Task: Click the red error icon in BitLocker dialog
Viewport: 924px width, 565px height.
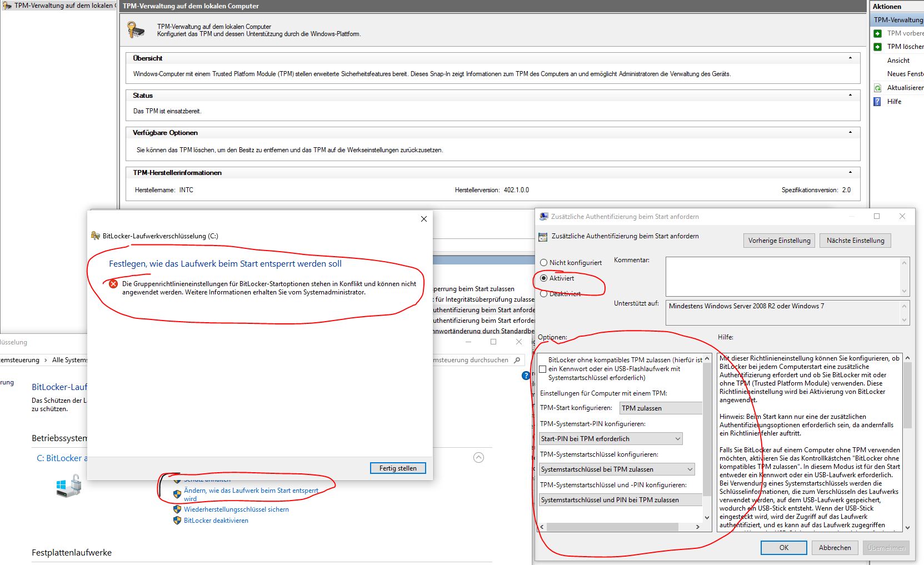Action: tap(113, 284)
